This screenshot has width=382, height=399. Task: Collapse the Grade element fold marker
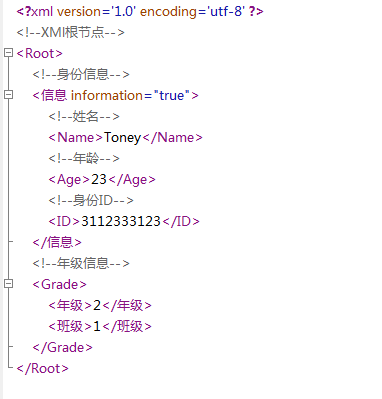8,284
